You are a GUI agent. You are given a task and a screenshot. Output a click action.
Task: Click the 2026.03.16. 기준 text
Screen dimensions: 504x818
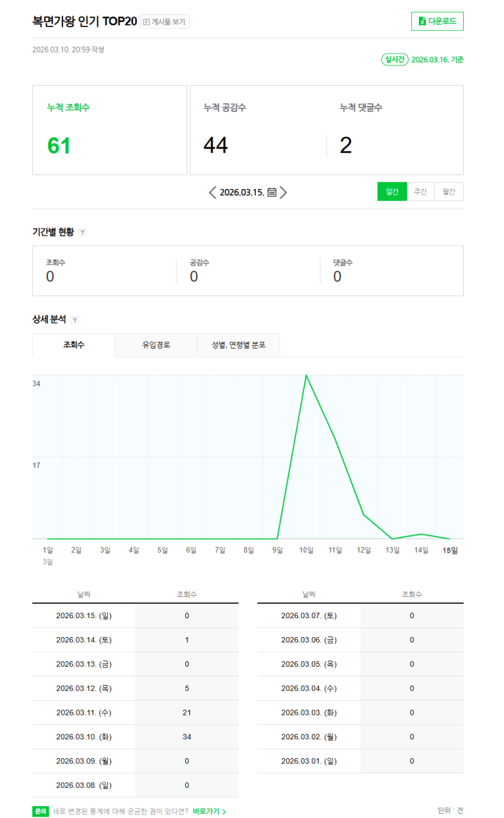[x=437, y=60]
